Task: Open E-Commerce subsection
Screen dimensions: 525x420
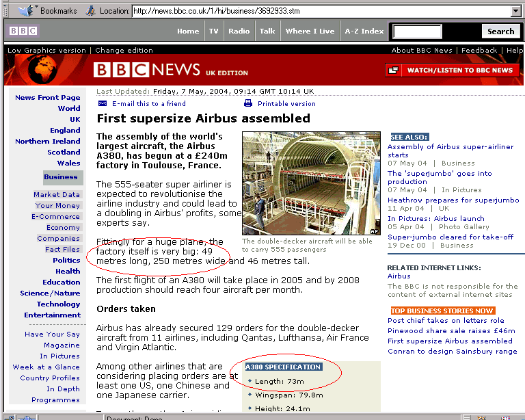Action: click(56, 217)
